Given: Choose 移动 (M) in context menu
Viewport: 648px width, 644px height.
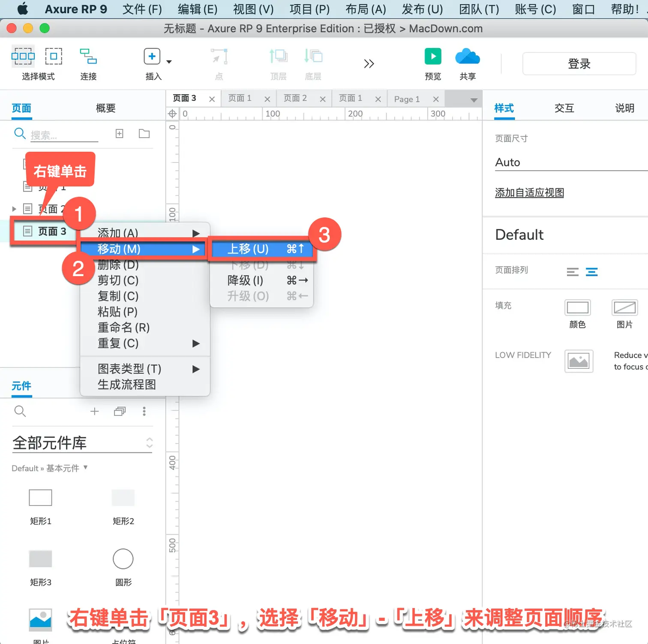Looking at the screenshot, I should pyautogui.click(x=144, y=249).
